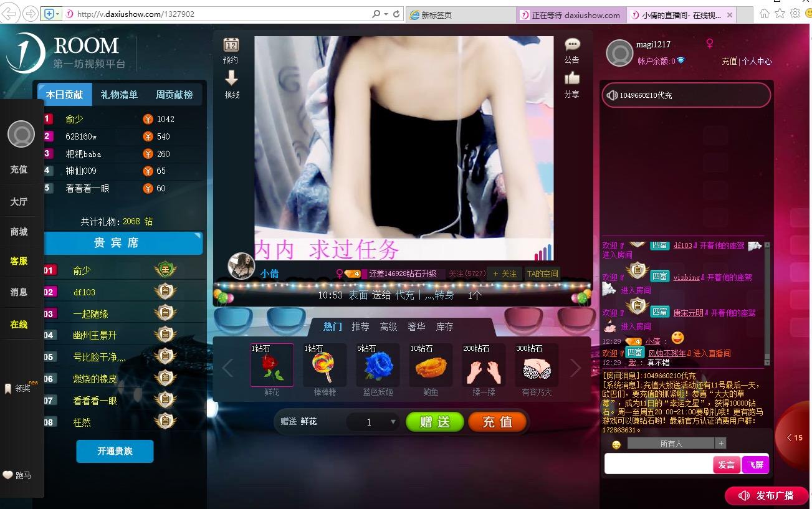Select the 热门 gift tab
This screenshot has height=509, width=812.
click(333, 326)
